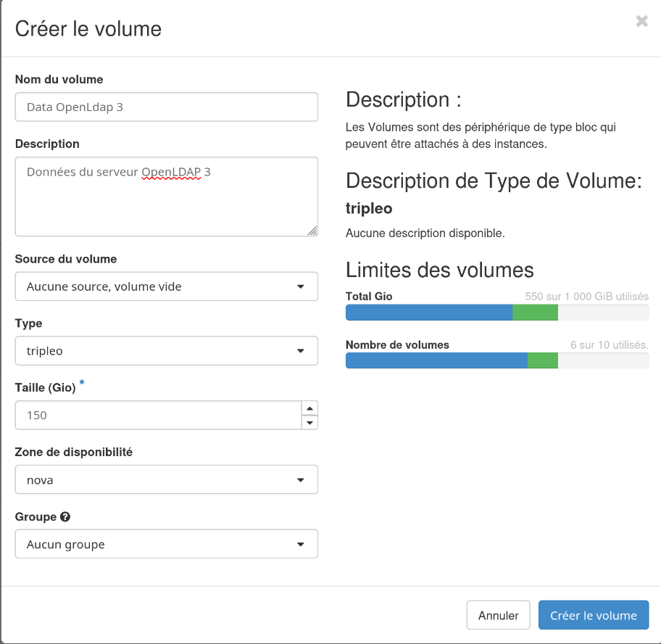This screenshot has height=644, width=661.
Task: Click the Créer le volume button
Action: coord(594,615)
